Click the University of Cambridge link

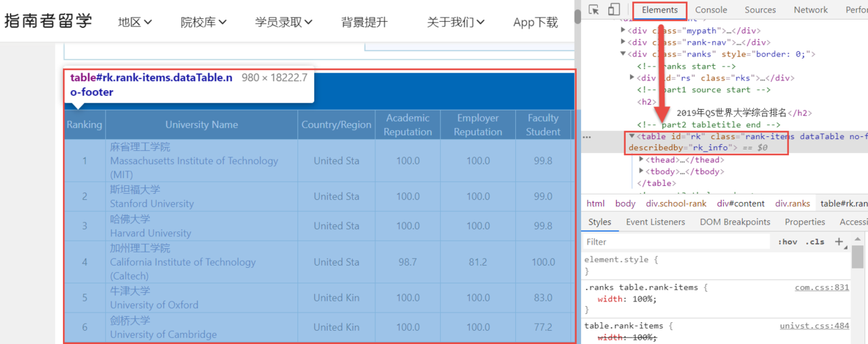pos(163,334)
